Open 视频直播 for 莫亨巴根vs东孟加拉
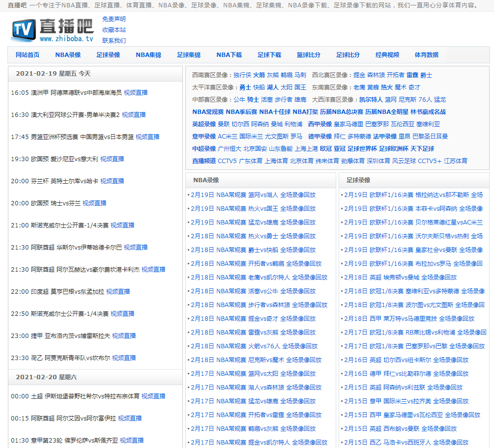The height and width of the screenshot is (448, 494). point(118,291)
